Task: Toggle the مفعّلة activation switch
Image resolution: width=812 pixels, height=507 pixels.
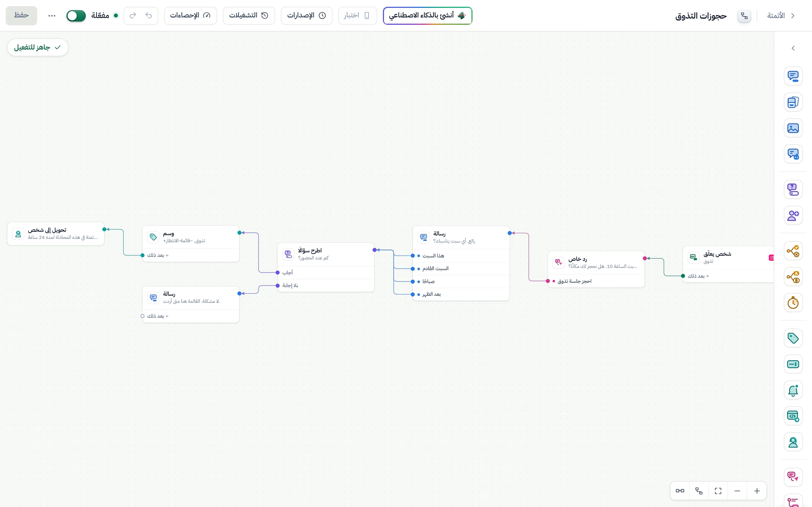Action: [x=76, y=15]
